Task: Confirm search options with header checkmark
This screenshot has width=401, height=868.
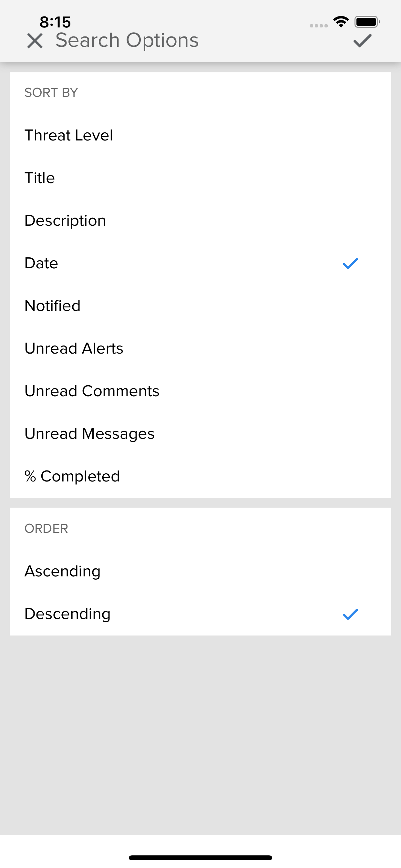Action: 362,41
